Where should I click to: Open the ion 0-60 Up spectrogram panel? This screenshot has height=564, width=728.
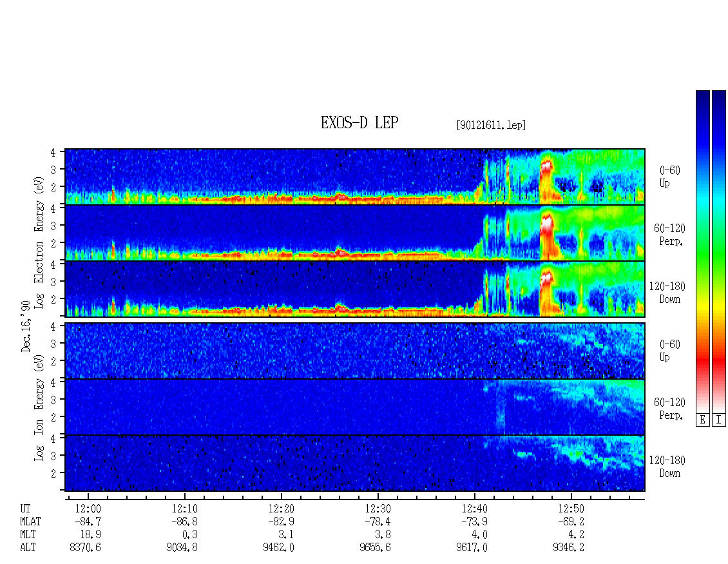(355, 351)
